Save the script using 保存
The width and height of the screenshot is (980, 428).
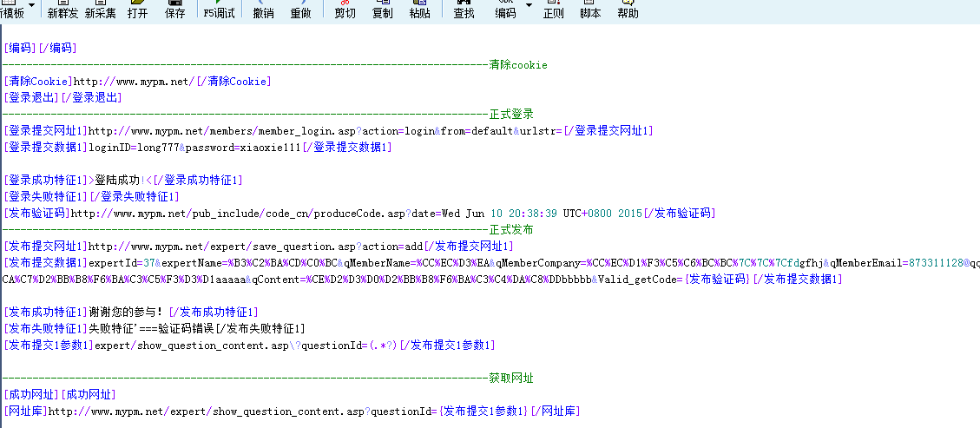click(x=175, y=10)
